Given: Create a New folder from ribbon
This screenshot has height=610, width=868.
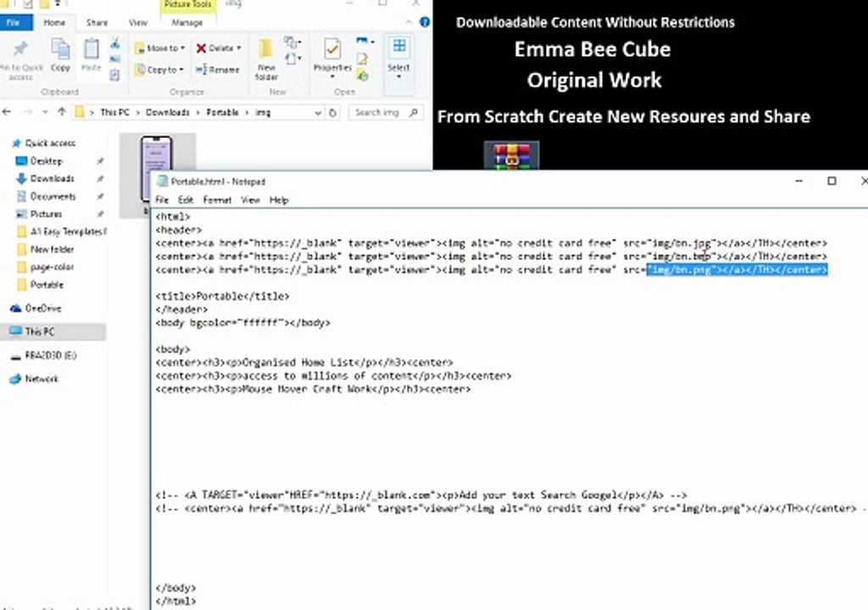Looking at the screenshot, I should tap(266, 58).
